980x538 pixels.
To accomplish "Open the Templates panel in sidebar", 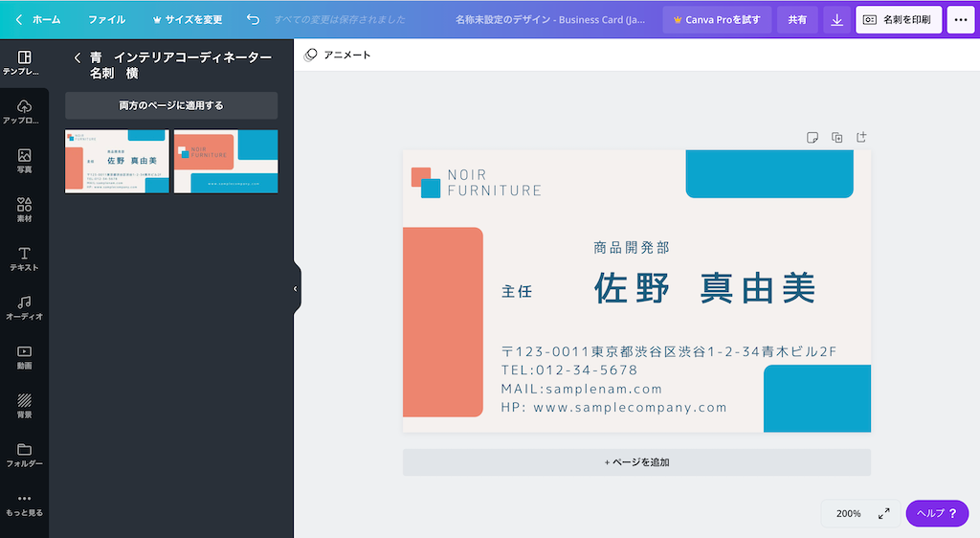I will [24, 63].
